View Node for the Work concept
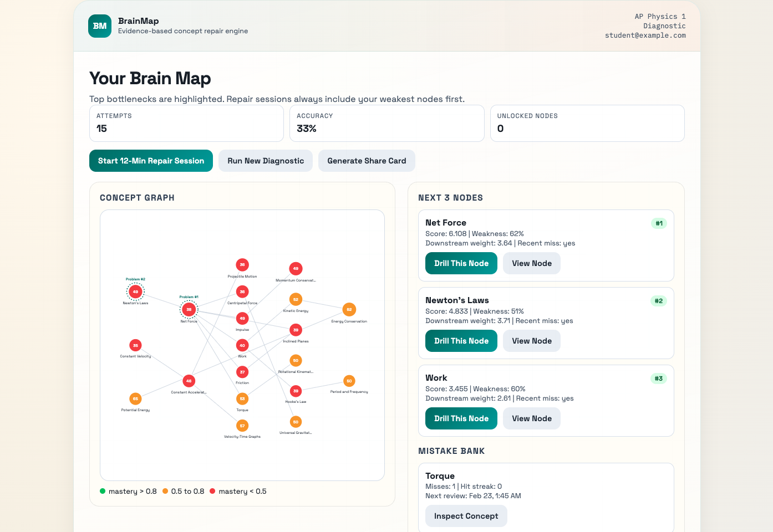The width and height of the screenshot is (773, 532). 531,418
